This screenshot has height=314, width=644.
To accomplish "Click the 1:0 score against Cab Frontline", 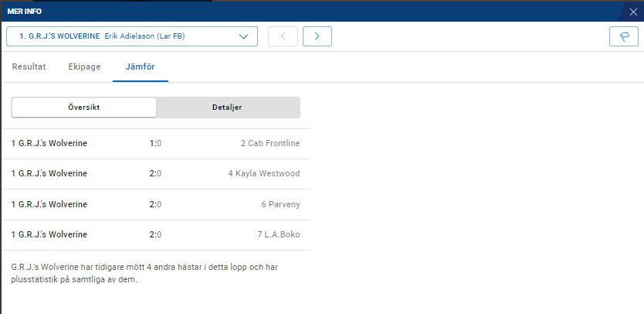I will 155,144.
